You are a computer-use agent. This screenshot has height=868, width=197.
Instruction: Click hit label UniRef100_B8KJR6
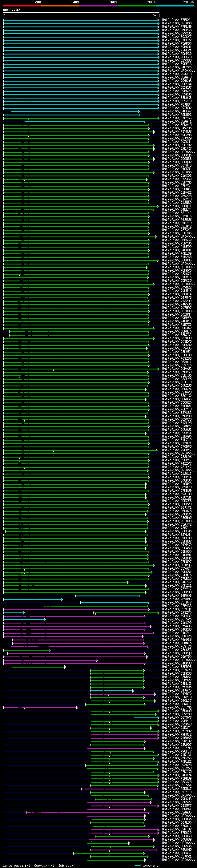(x=177, y=636)
